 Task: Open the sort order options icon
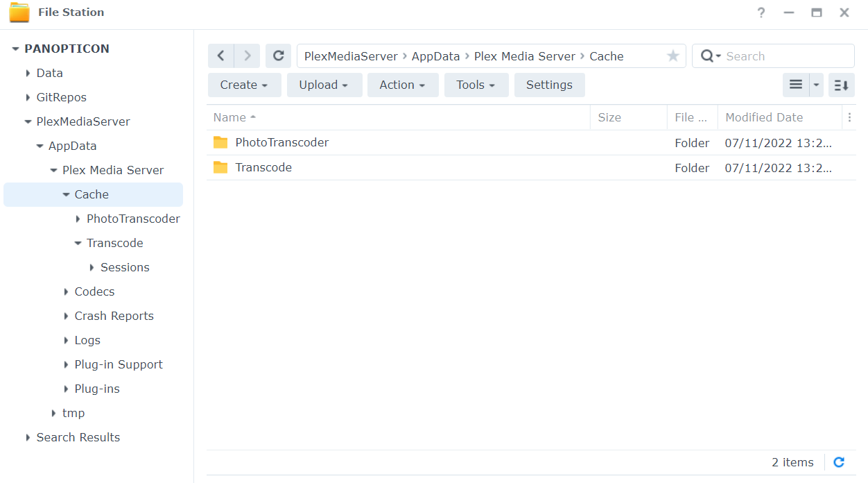click(842, 85)
